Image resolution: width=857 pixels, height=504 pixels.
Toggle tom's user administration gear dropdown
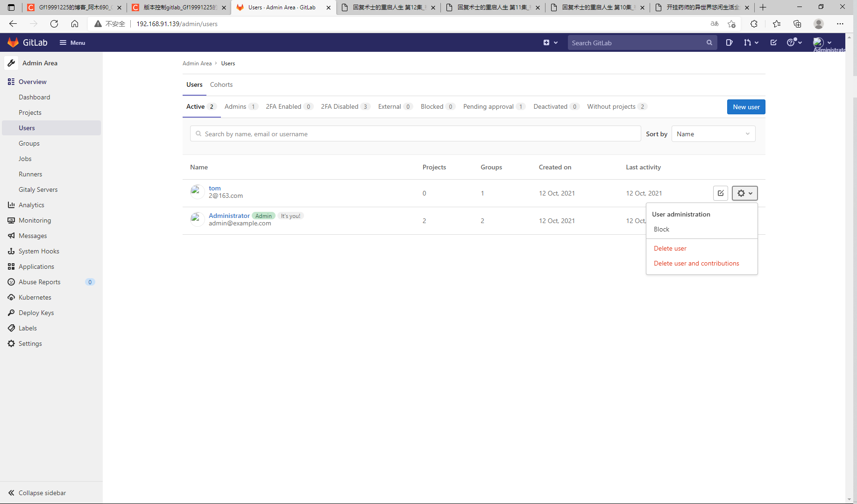click(744, 193)
